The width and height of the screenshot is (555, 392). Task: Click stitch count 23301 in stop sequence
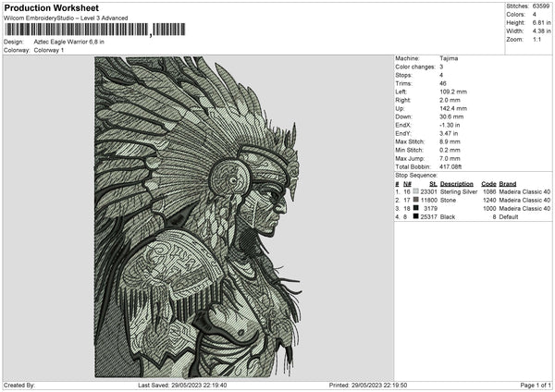(429, 191)
